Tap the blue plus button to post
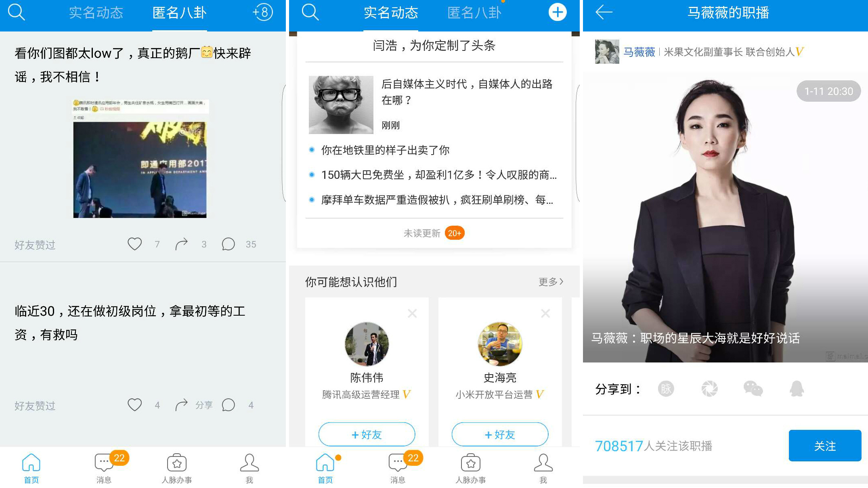Image resolution: width=868 pixels, height=488 pixels. (557, 13)
